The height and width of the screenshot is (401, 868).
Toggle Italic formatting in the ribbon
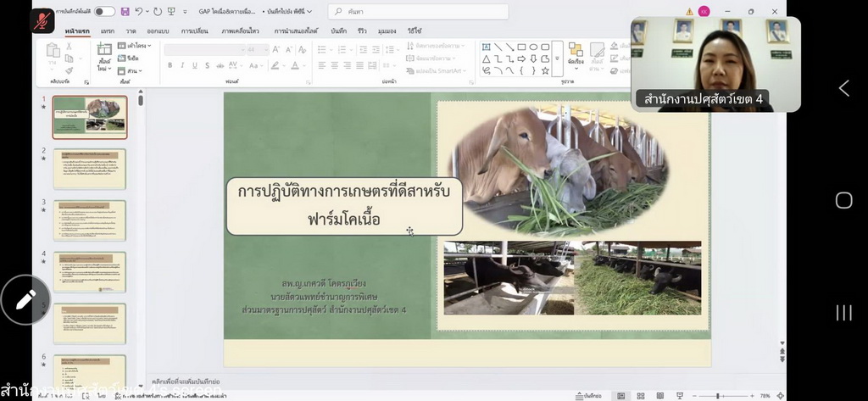182,65
